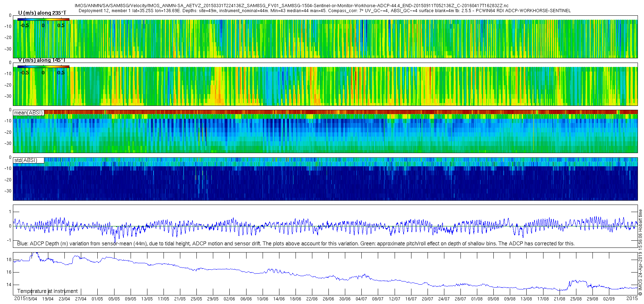Click the '16/07' date tick label
The image size is (644, 304).
point(411,299)
